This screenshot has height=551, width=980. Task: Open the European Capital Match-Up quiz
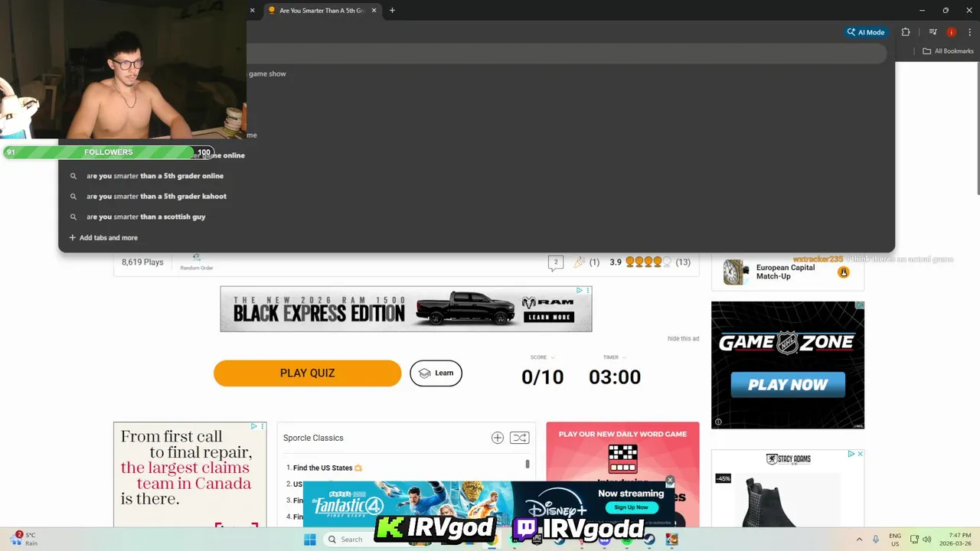(x=785, y=272)
